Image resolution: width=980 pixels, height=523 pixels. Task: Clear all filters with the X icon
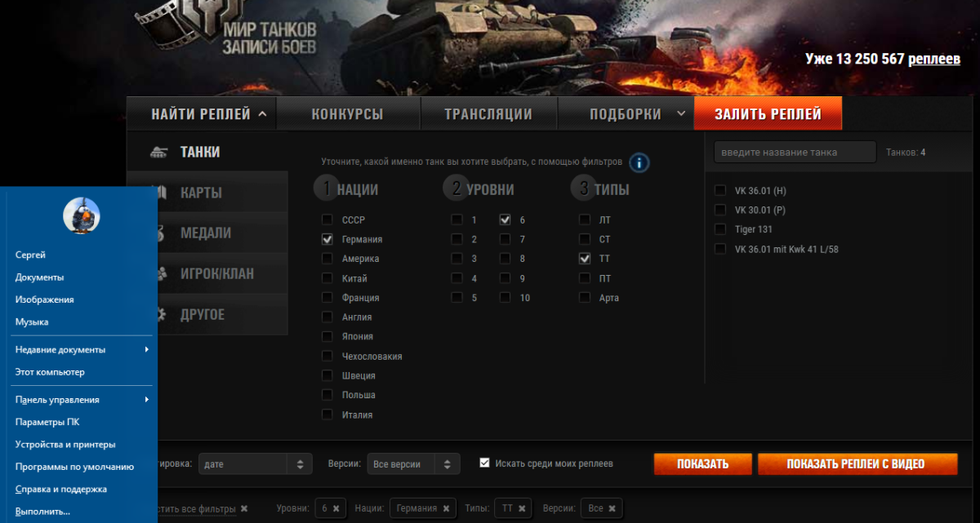point(244,508)
